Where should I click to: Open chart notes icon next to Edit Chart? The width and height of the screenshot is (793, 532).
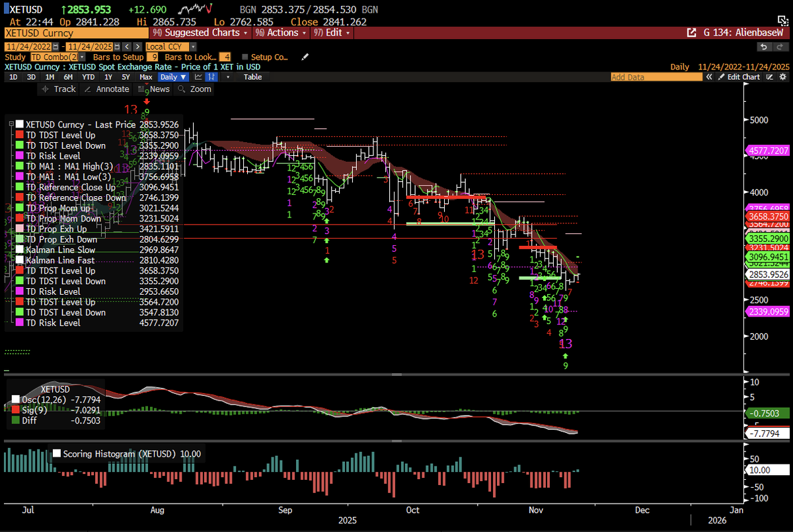(x=769, y=77)
